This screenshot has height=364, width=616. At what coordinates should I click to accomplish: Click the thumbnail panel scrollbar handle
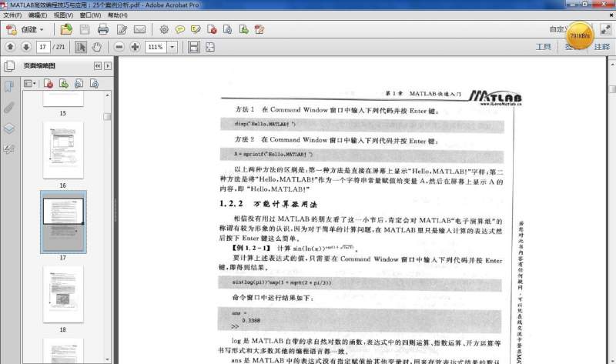pos(107,117)
